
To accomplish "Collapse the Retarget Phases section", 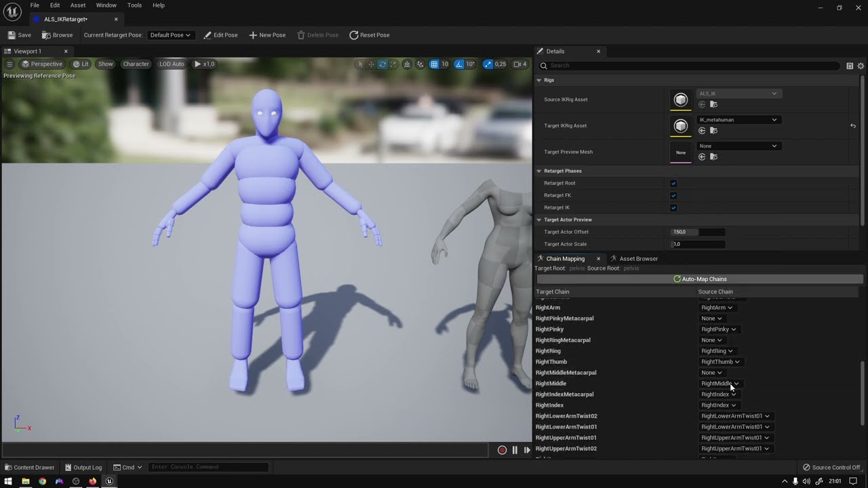I will click(x=540, y=171).
